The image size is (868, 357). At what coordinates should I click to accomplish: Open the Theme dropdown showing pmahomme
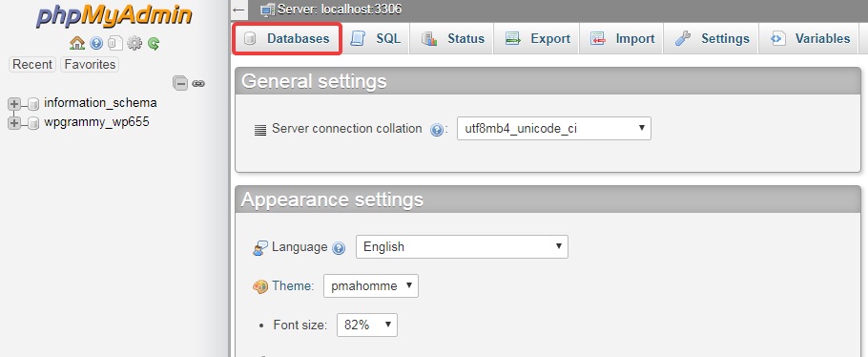(x=371, y=286)
